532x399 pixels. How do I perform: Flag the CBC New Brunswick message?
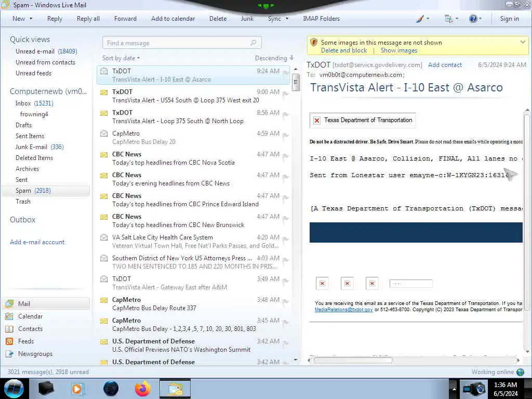coord(285,219)
